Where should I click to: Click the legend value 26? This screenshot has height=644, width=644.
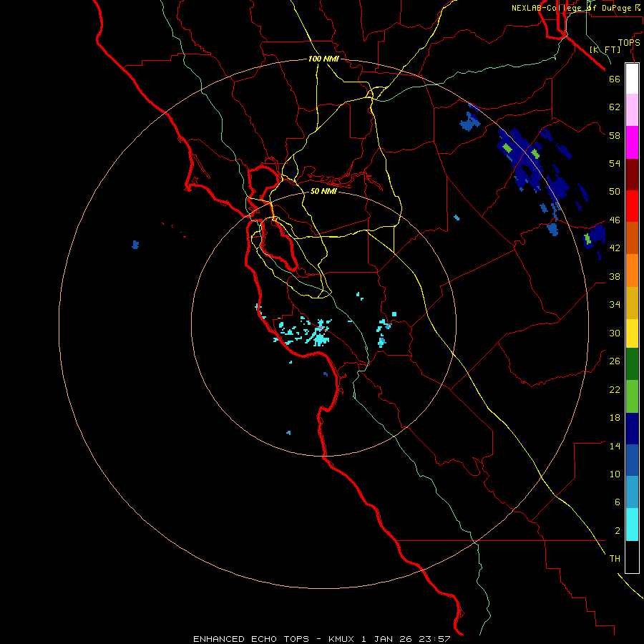pyautogui.click(x=615, y=361)
